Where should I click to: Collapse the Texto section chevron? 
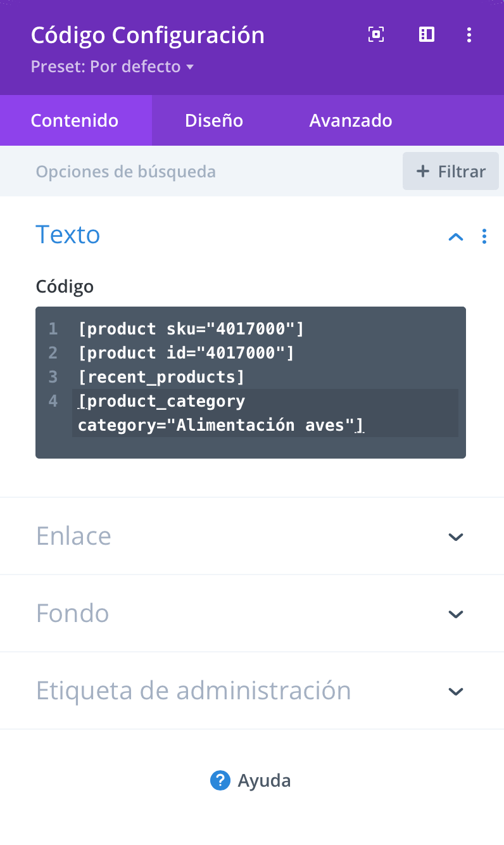point(456,237)
